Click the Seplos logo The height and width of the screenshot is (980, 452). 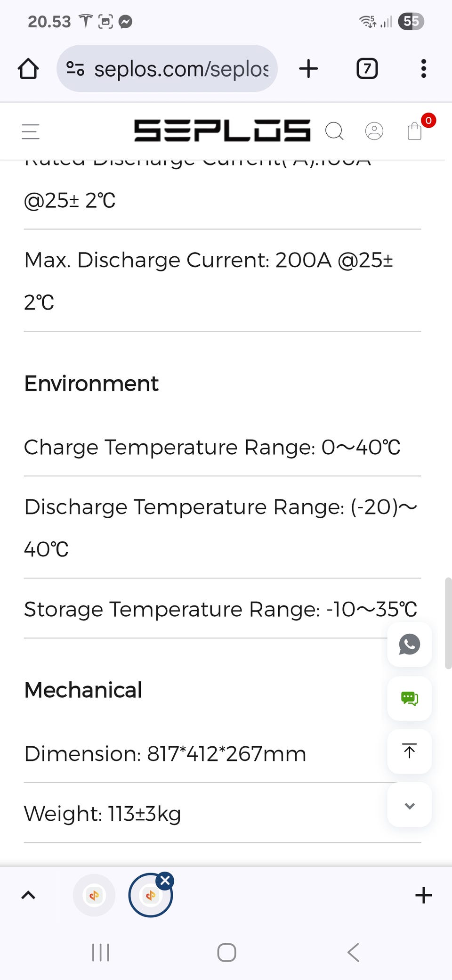tap(222, 131)
